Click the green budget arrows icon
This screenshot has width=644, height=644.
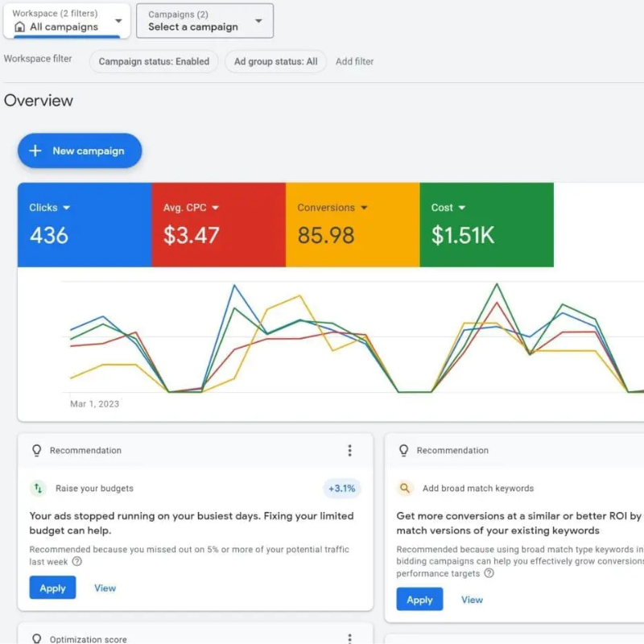[39, 489]
